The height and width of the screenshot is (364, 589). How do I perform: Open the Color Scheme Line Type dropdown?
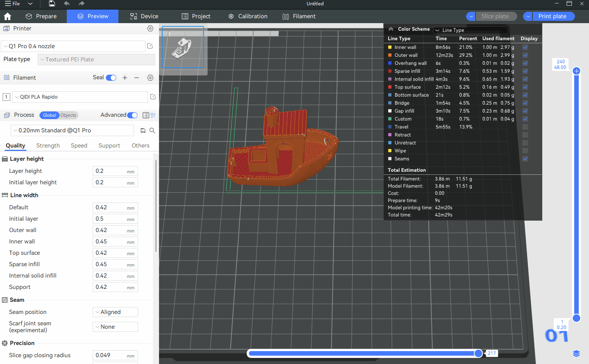[471, 30]
